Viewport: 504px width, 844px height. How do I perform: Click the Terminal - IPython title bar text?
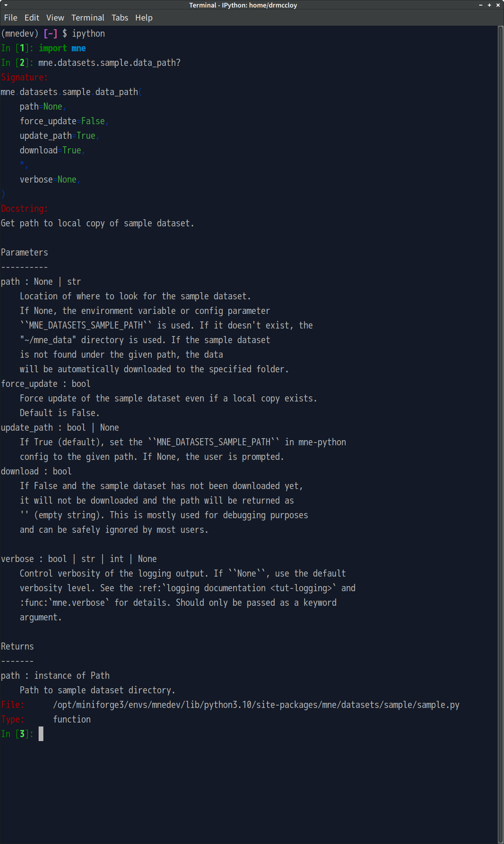(x=244, y=5)
